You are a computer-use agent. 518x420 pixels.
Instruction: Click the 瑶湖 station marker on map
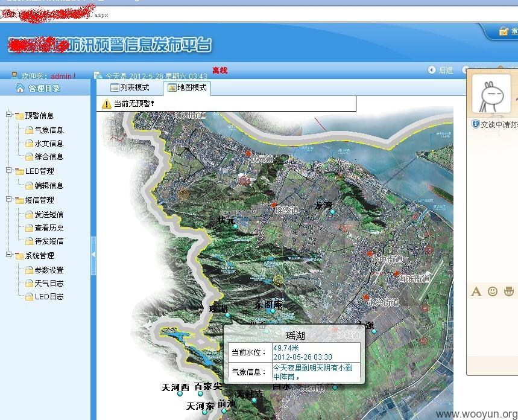pos(227,315)
